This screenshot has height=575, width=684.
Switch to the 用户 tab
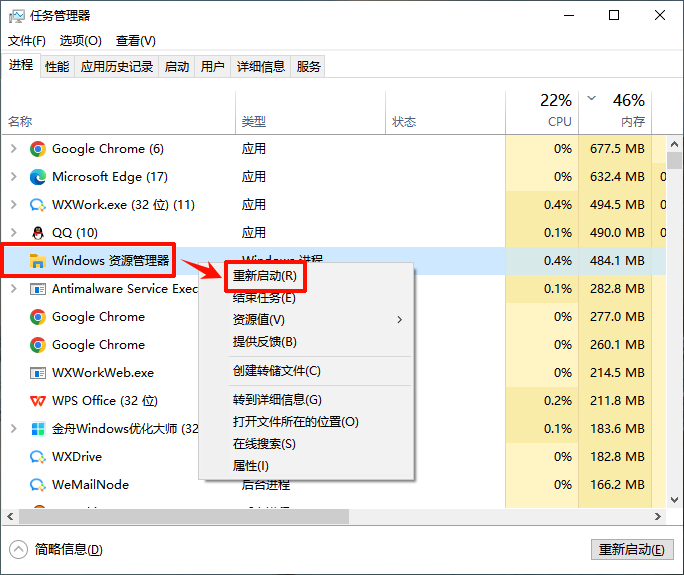pos(212,67)
